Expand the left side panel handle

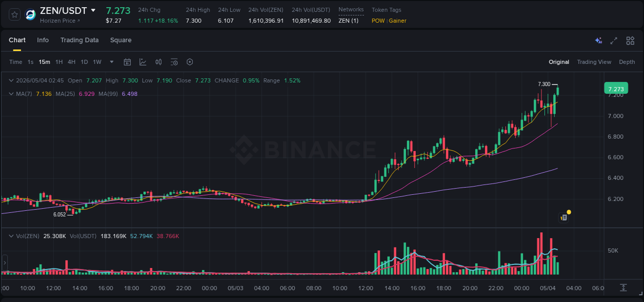pos(5,263)
